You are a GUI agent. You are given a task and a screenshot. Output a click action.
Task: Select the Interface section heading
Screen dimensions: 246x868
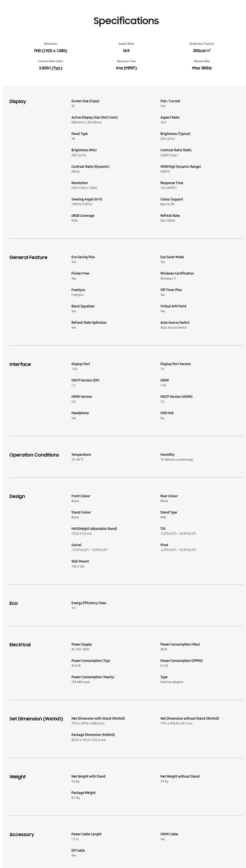[20, 364]
